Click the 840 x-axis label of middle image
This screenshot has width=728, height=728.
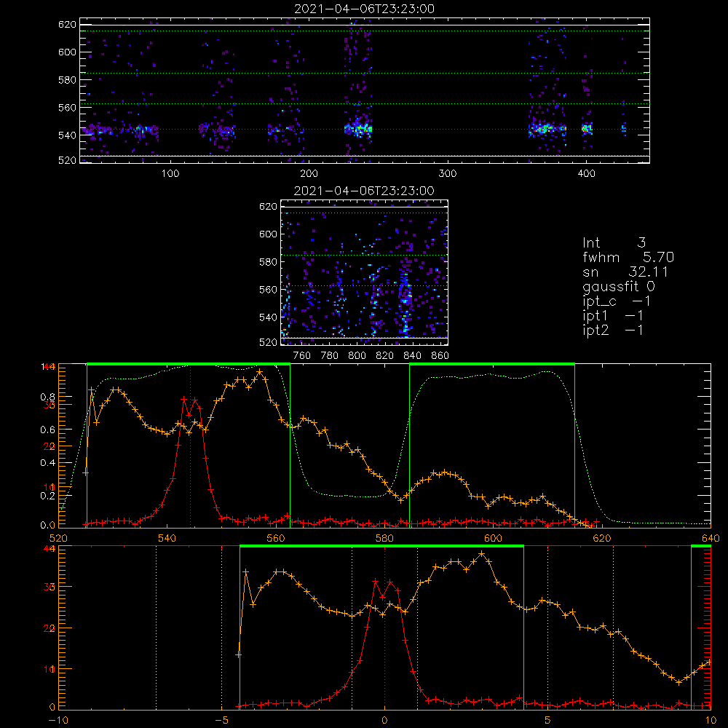(412, 356)
